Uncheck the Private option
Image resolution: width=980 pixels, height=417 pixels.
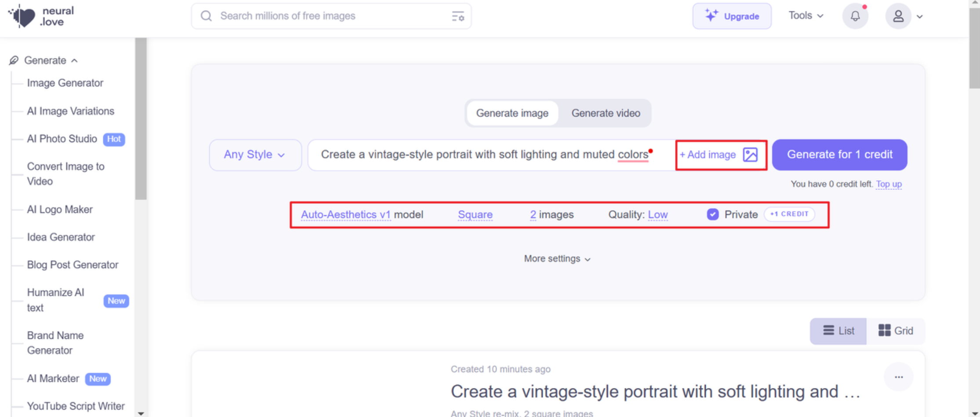click(712, 214)
